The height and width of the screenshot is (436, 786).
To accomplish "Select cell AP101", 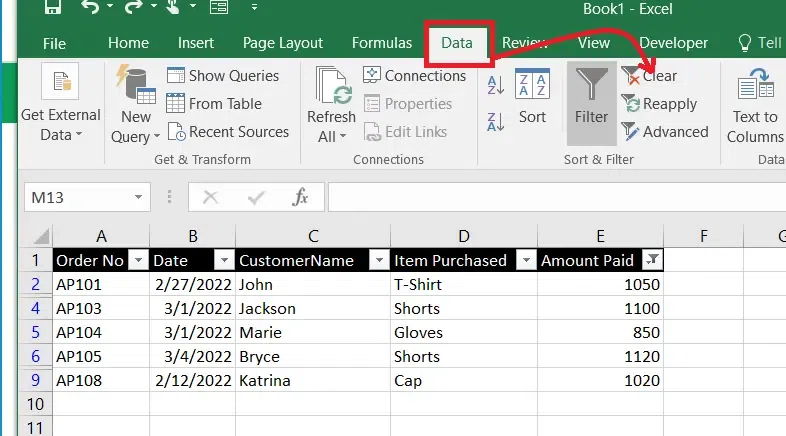I will (x=101, y=284).
